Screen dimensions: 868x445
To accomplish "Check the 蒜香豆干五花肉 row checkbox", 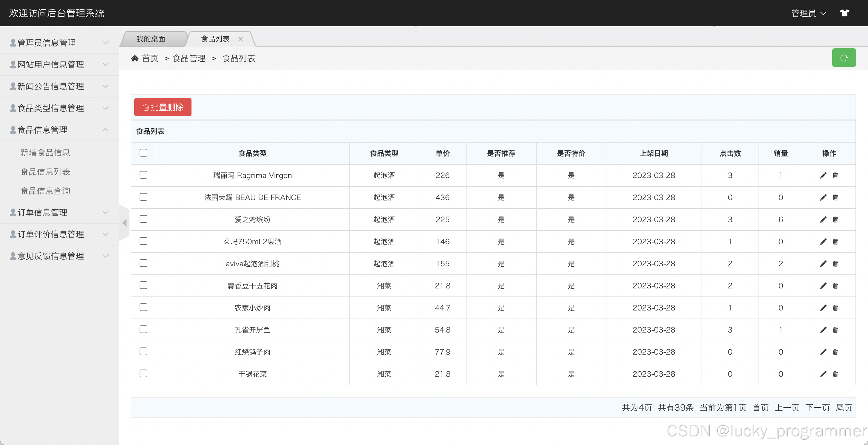I will click(x=143, y=285).
